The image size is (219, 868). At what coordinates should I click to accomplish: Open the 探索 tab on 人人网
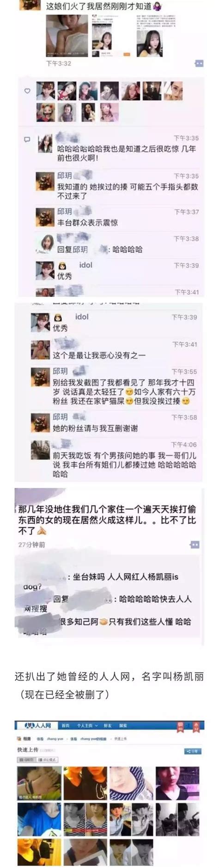coord(123,725)
